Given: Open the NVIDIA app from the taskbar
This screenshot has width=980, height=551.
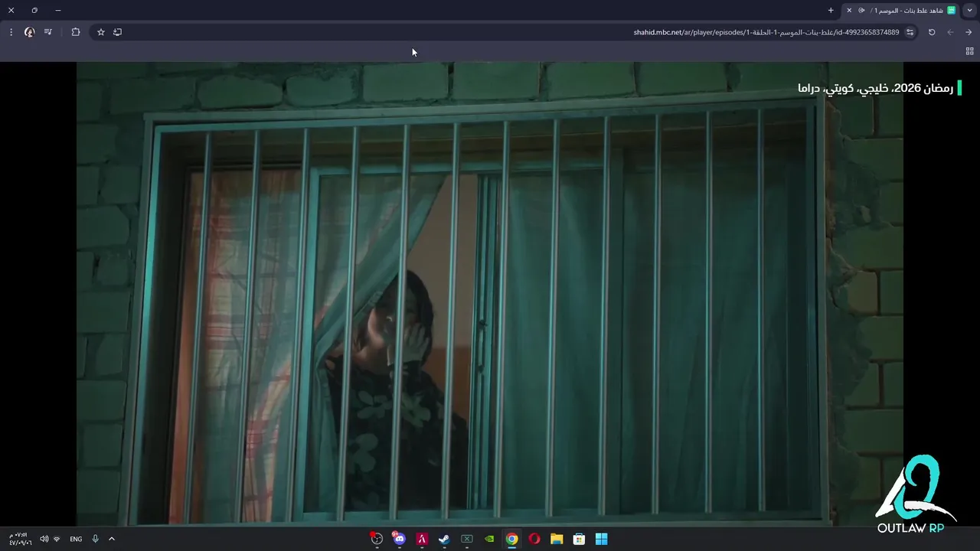Looking at the screenshot, I should tap(489, 539).
